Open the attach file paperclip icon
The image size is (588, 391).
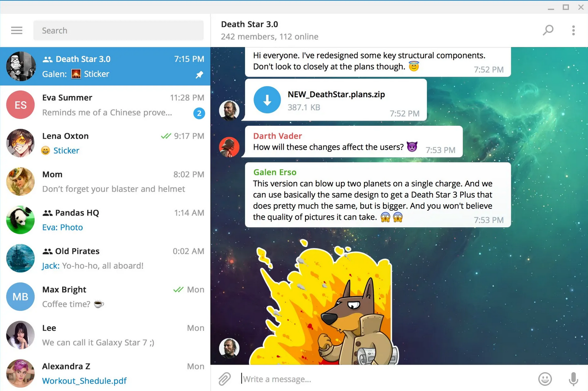[225, 379]
